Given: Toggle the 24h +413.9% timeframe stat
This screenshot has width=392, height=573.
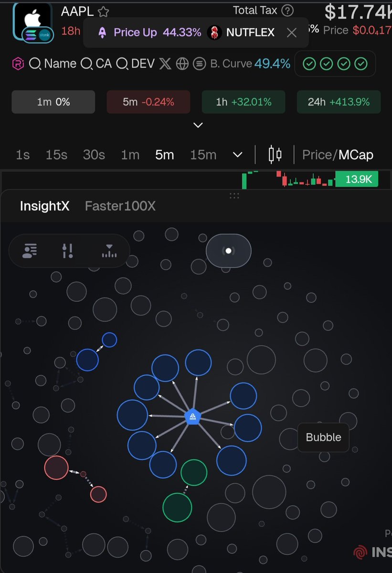Looking at the screenshot, I should coord(339,102).
